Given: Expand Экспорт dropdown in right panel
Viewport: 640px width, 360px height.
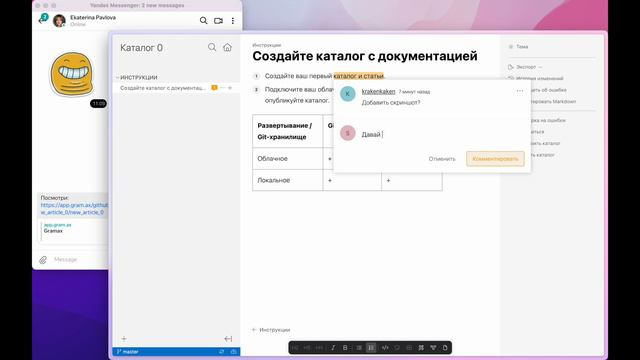Looking at the screenshot, I should [x=525, y=67].
